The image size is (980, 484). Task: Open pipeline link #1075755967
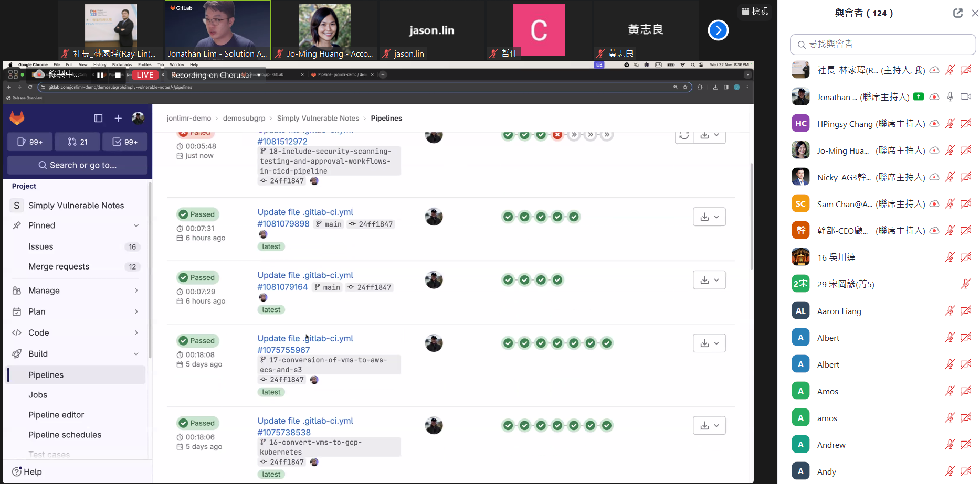point(283,350)
